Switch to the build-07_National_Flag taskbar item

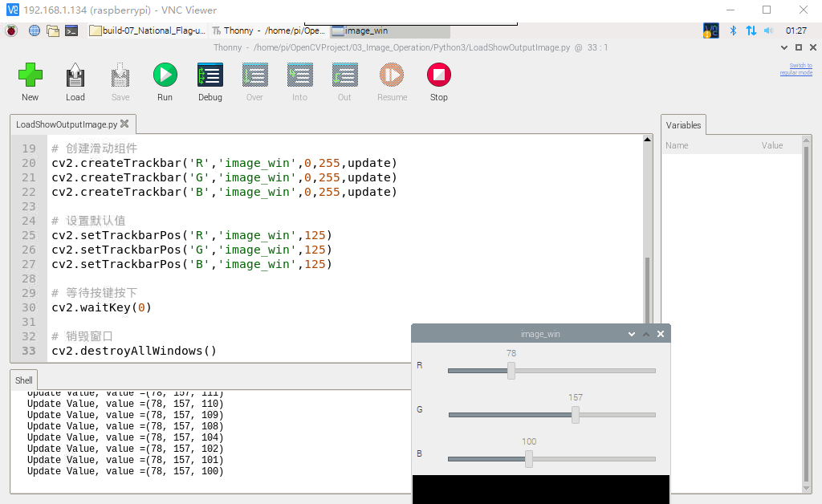coord(148,31)
